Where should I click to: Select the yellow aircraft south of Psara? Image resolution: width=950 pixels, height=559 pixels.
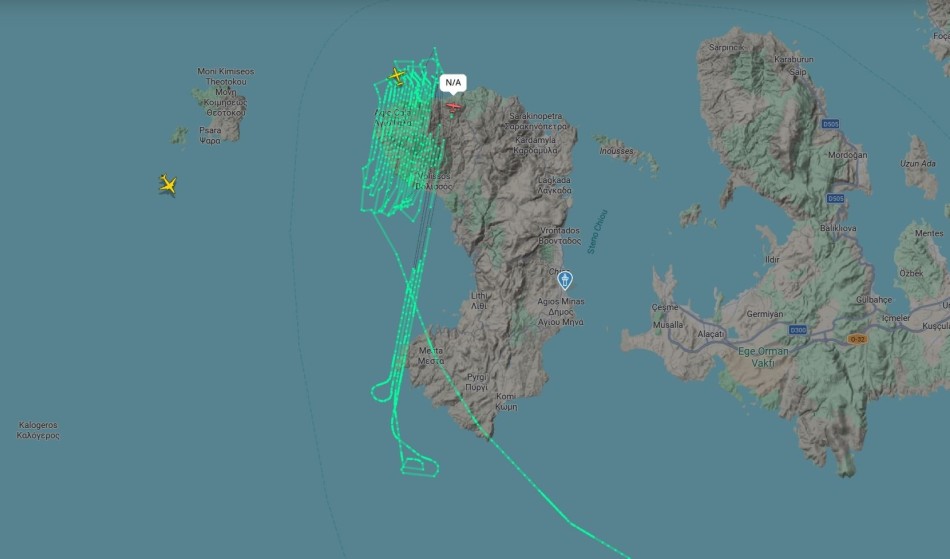click(x=168, y=184)
